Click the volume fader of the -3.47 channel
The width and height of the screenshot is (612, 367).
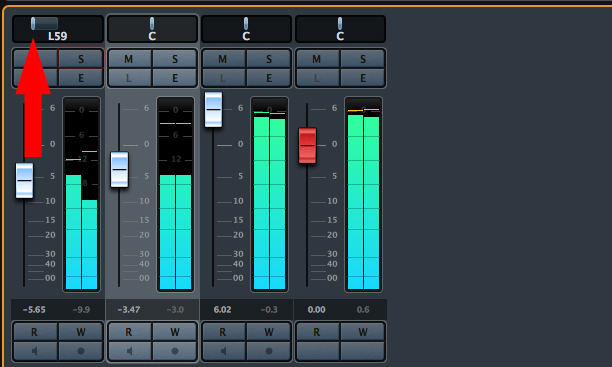pyautogui.click(x=119, y=169)
